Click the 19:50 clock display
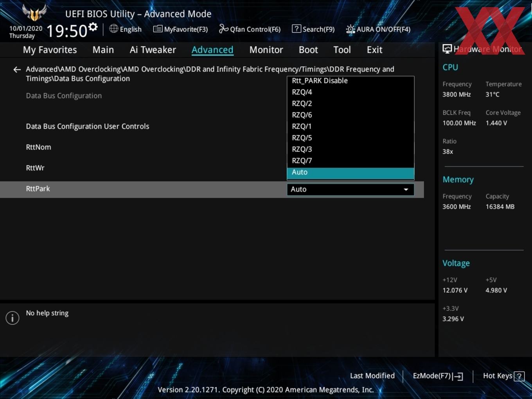 tap(66, 31)
